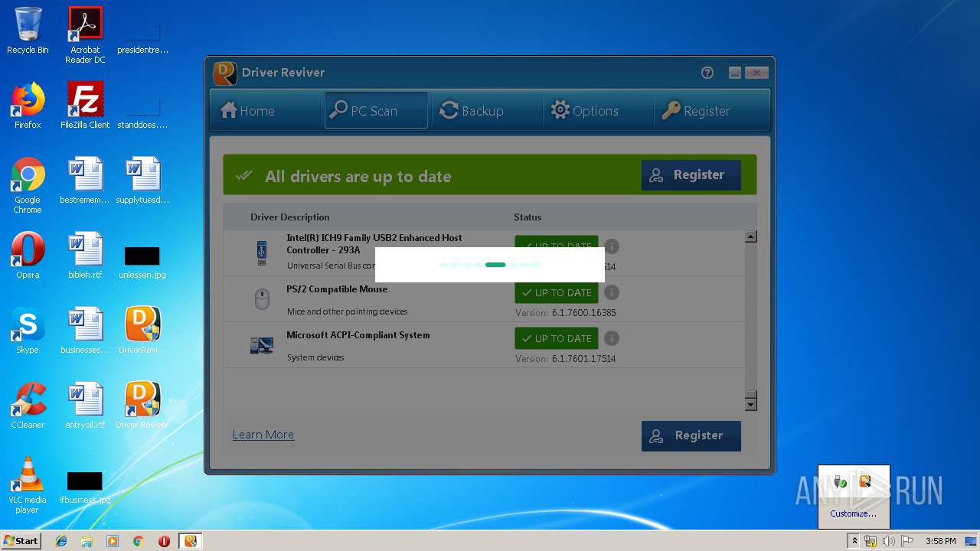Launch Internet Explorer from taskbar
980x551 pixels.
61,541
